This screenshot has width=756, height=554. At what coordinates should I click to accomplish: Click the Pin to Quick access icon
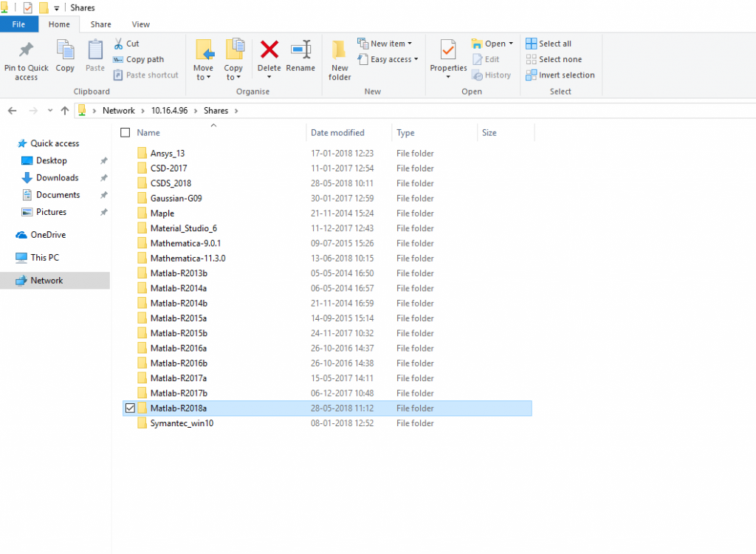[x=26, y=50]
